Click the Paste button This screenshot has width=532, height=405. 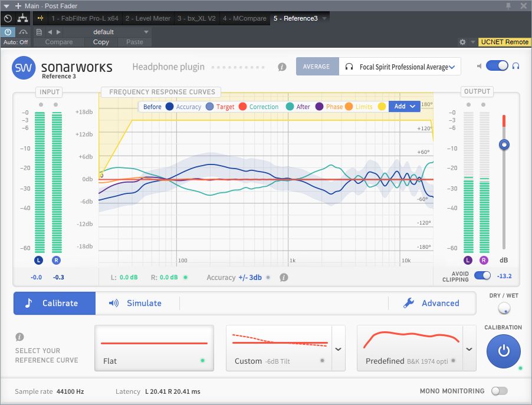pyautogui.click(x=134, y=42)
